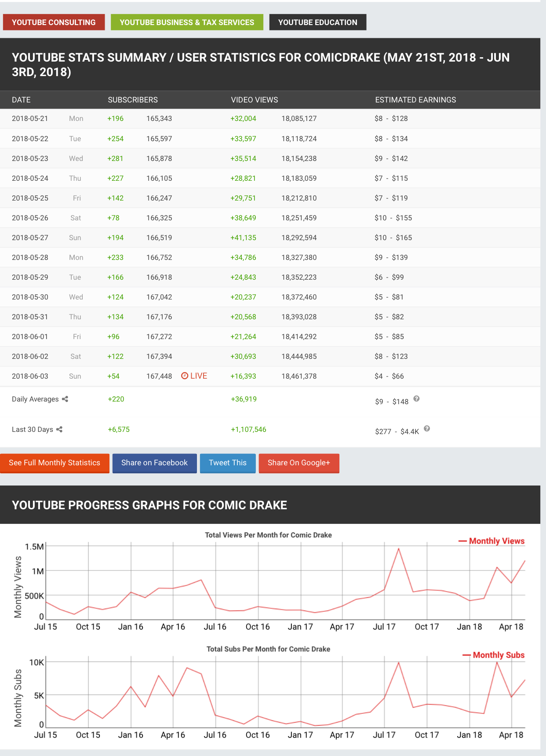Click the share icon beside Last 30 Days
Viewport: 546px width, 756px height.
(x=59, y=429)
